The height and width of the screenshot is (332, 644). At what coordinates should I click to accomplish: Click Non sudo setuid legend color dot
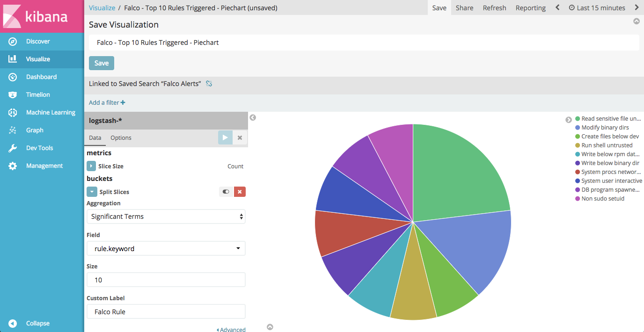click(578, 199)
